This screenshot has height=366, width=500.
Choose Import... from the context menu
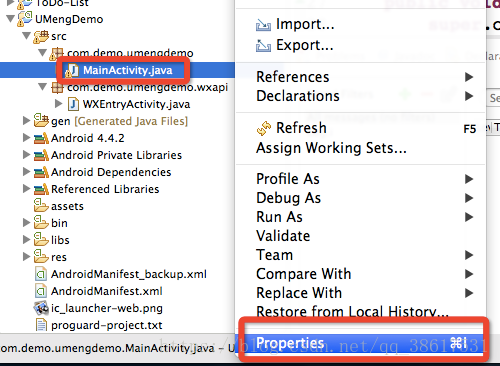[360, 24]
